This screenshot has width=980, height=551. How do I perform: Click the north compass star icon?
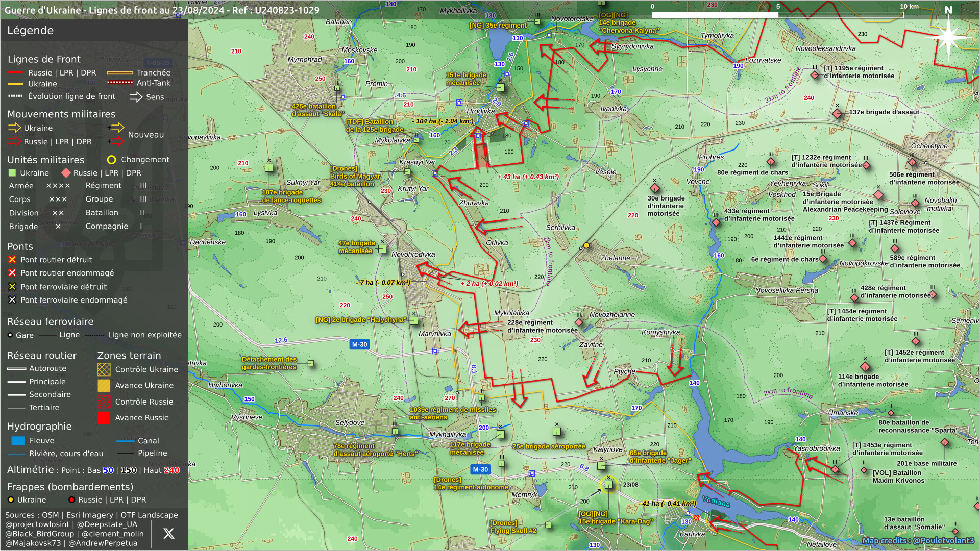(948, 37)
